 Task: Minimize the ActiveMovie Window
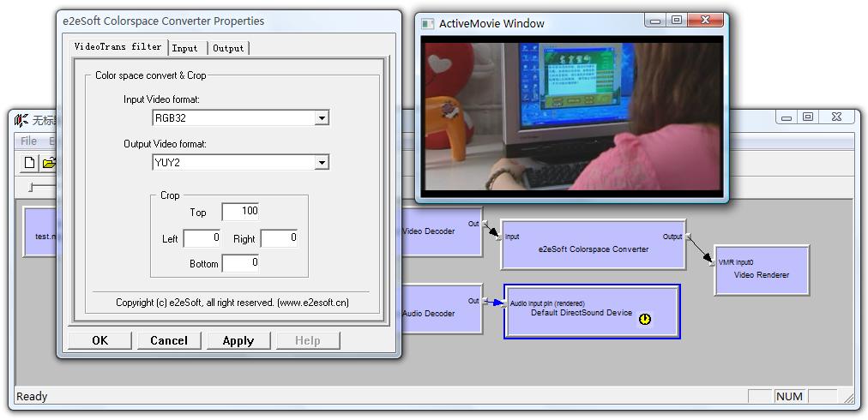point(655,21)
